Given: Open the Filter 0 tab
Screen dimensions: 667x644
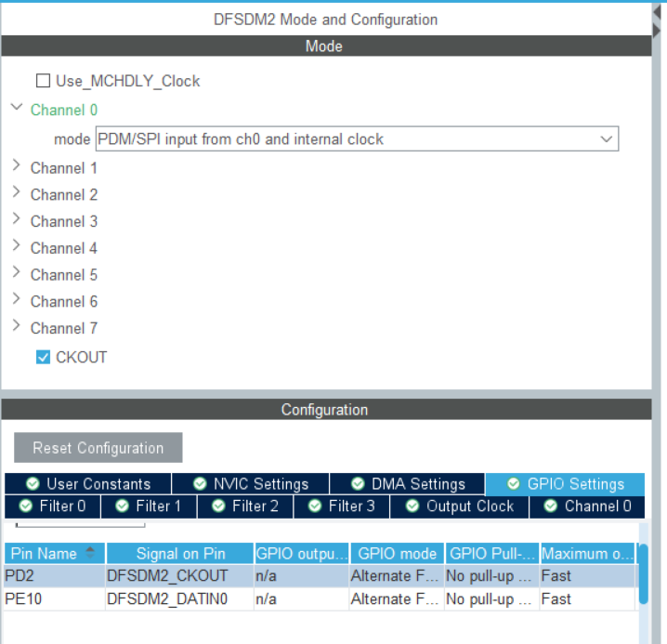Looking at the screenshot, I should tap(53, 506).
